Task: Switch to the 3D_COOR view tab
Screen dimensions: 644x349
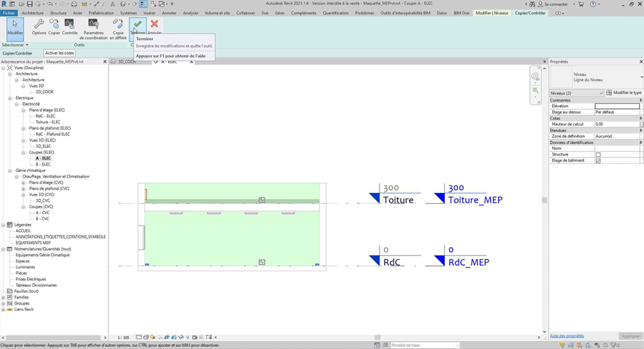Action: click(127, 61)
